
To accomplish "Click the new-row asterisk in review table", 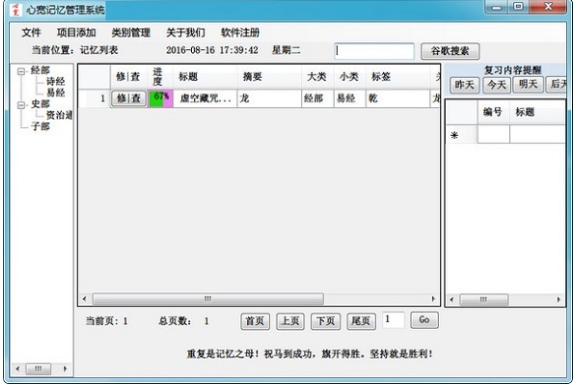I will pyautogui.click(x=454, y=135).
